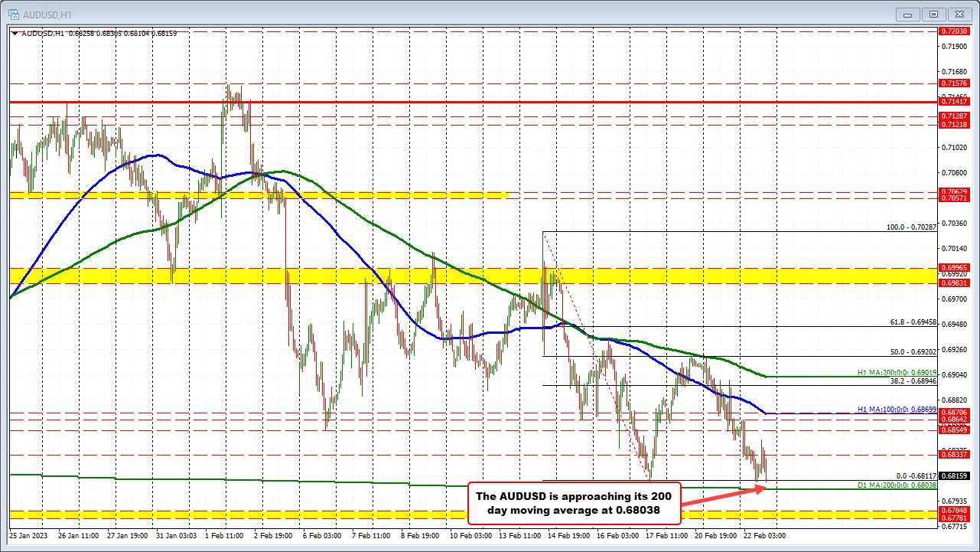
Task: Select the 0.68159 current price label
Action: (953, 475)
